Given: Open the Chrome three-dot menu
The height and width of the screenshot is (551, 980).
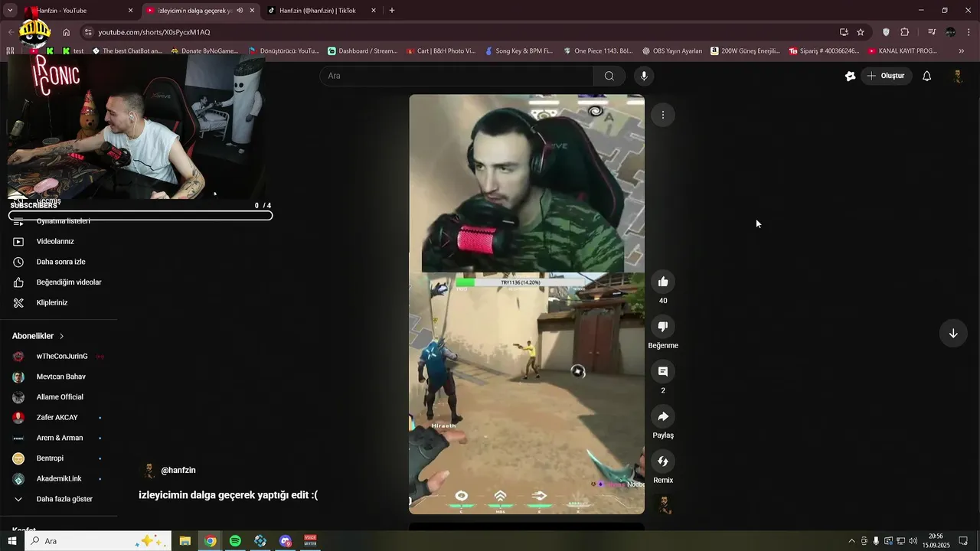Looking at the screenshot, I should (x=969, y=32).
